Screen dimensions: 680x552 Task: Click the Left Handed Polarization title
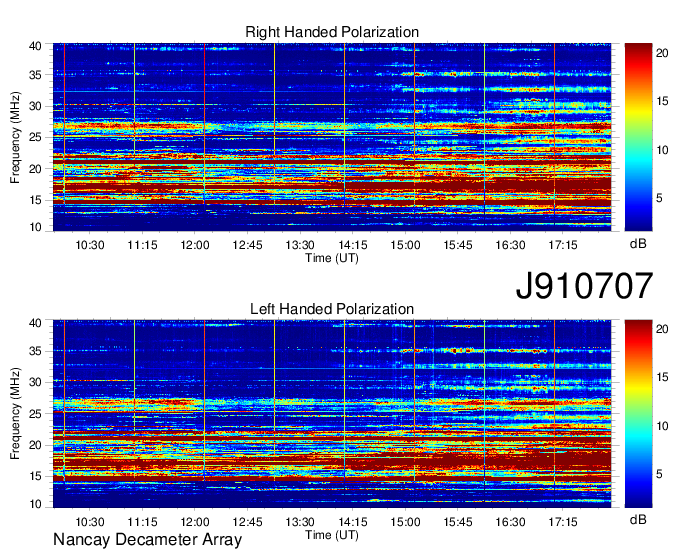click(332, 309)
